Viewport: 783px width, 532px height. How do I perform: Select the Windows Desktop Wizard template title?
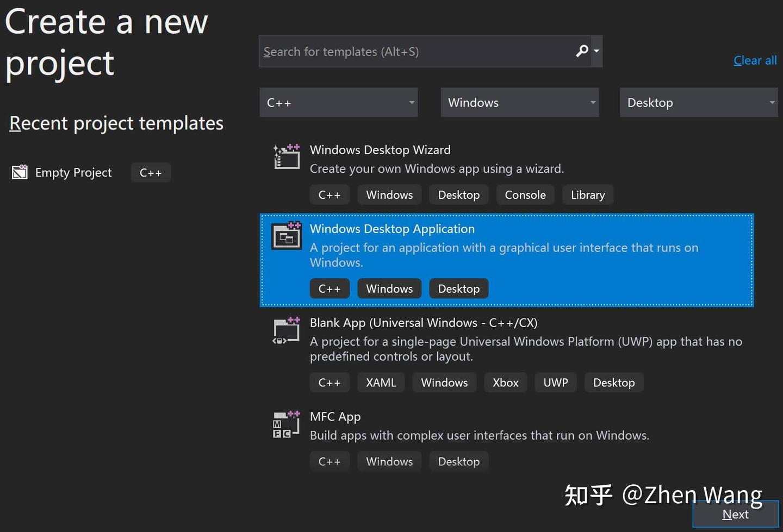click(380, 150)
